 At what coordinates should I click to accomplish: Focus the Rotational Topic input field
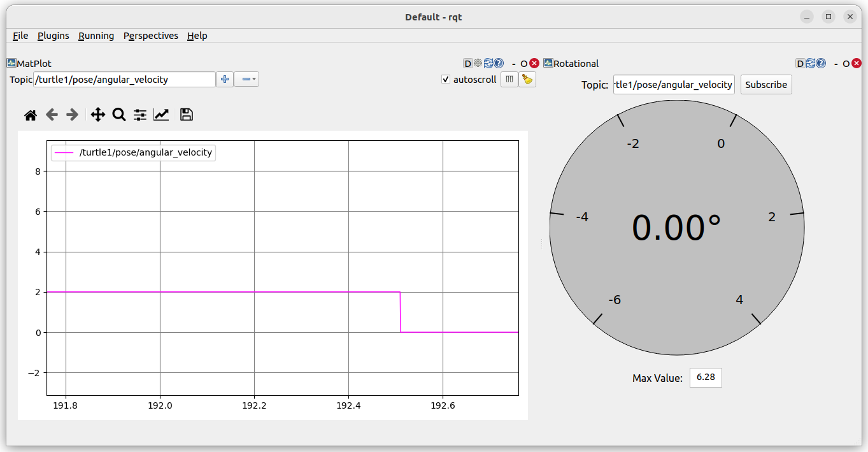point(674,85)
